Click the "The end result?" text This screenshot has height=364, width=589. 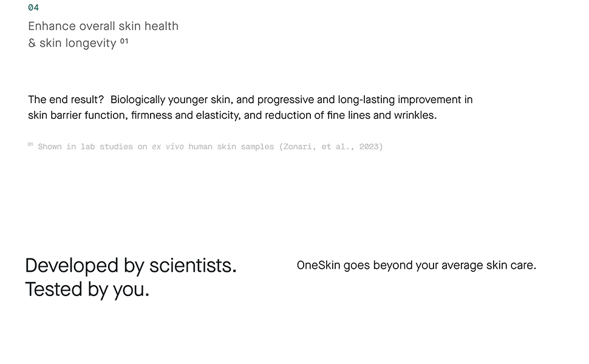point(66,99)
